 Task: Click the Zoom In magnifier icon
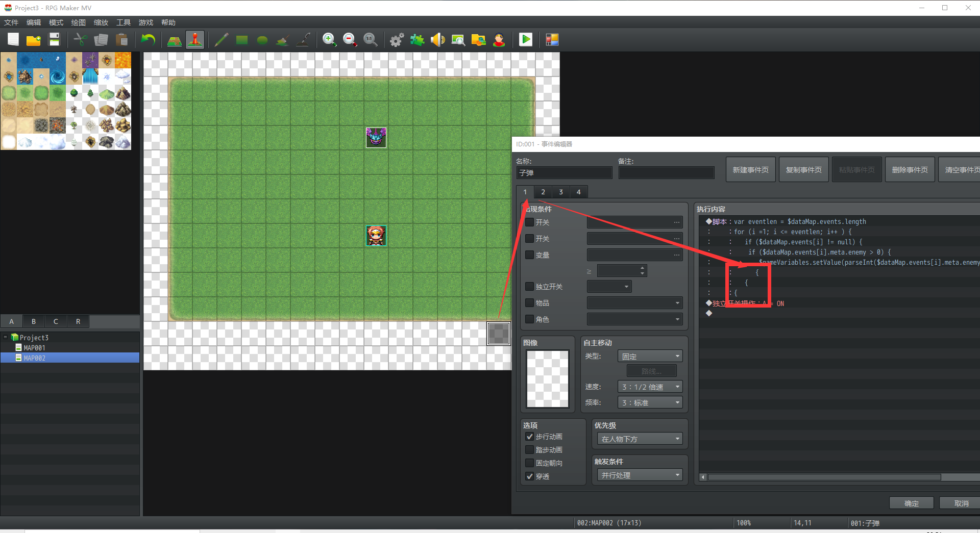[x=330, y=40]
